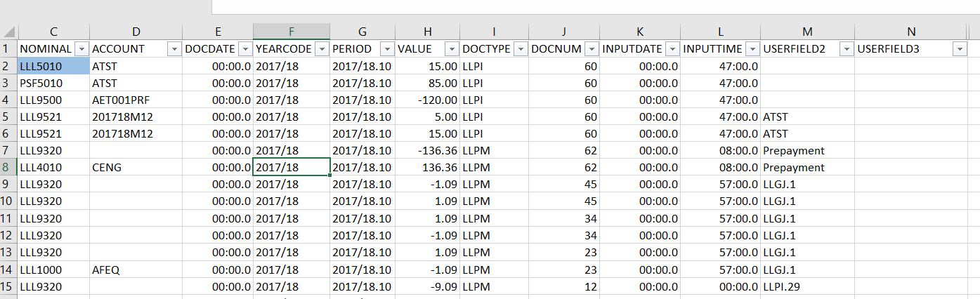Open the ACCOUNT column filter dropdown

(x=174, y=49)
